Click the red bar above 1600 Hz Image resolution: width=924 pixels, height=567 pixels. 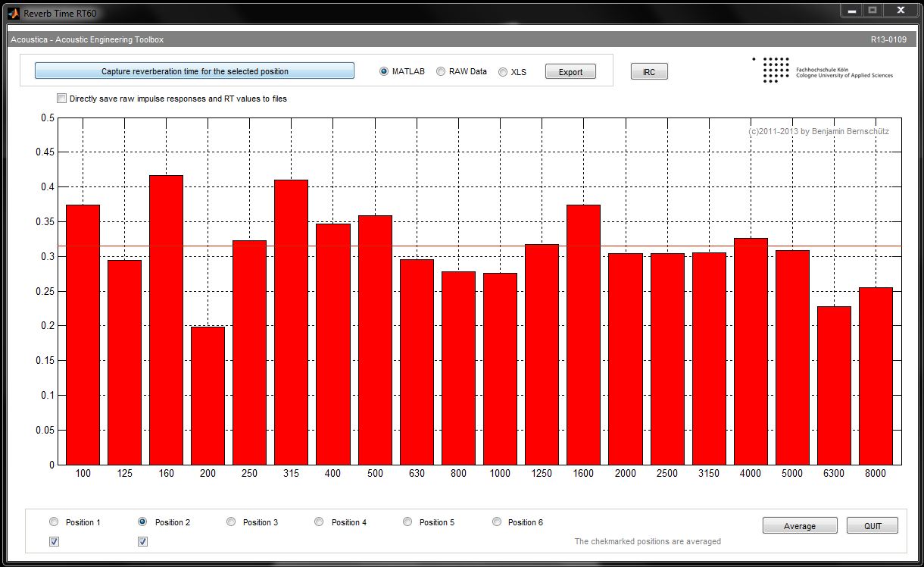(x=583, y=334)
